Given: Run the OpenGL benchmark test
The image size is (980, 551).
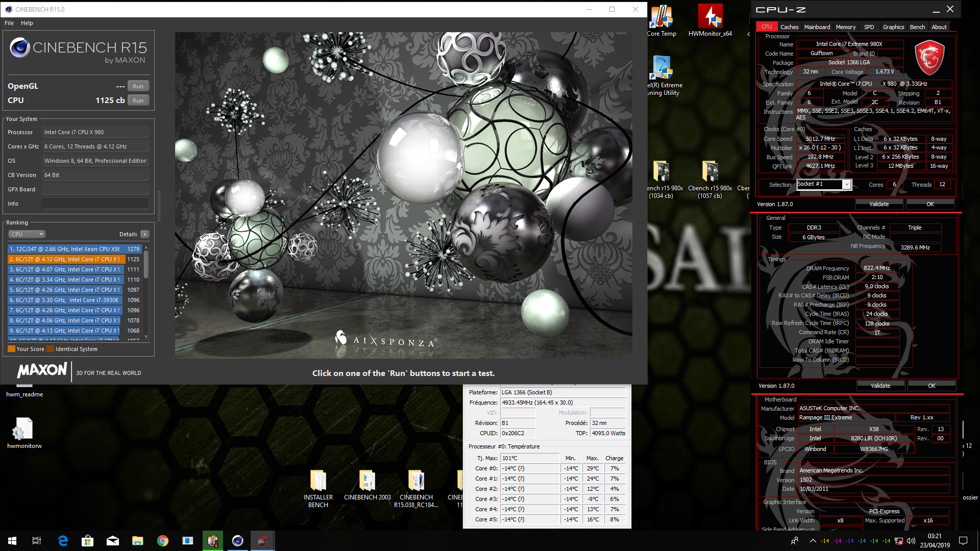Looking at the screenshot, I should 138,86.
